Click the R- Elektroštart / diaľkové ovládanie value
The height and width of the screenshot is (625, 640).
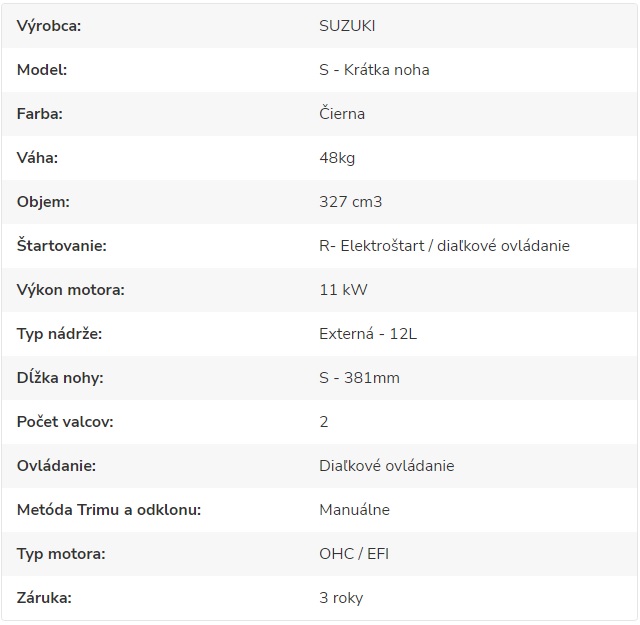tap(444, 246)
